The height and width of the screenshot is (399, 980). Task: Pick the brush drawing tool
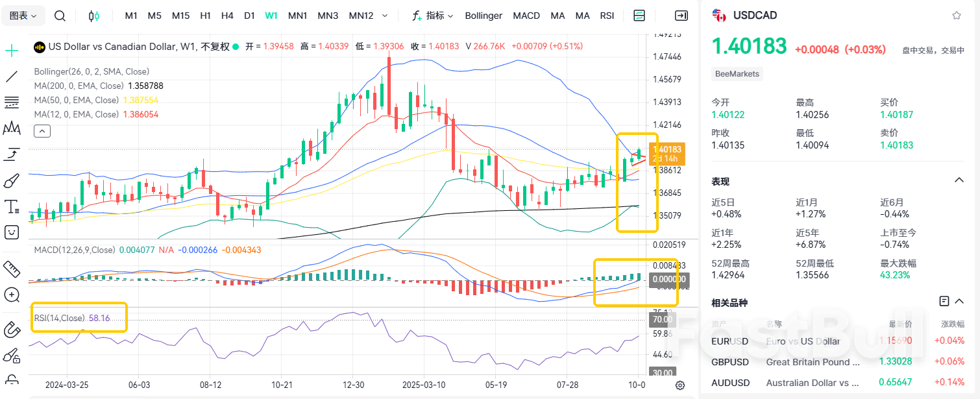pos(12,180)
